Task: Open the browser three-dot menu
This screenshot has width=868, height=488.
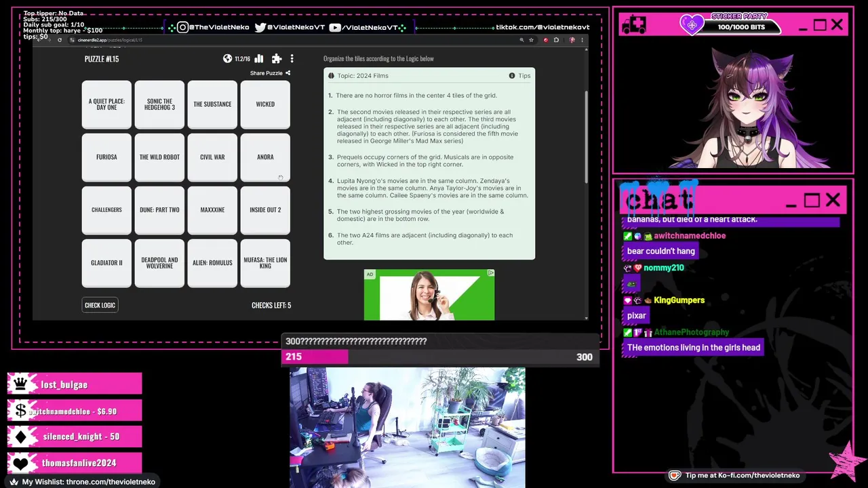Action: pyautogui.click(x=582, y=40)
